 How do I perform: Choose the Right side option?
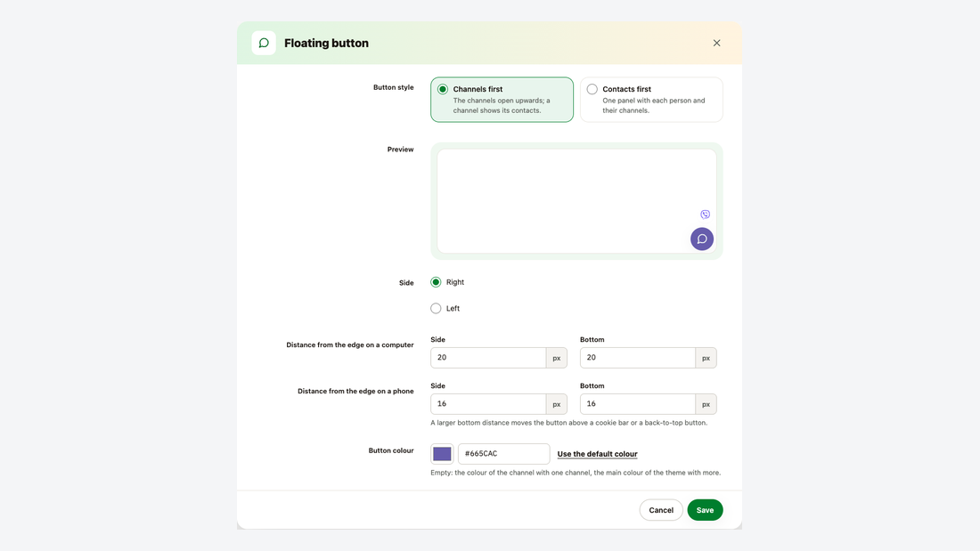coord(447,282)
